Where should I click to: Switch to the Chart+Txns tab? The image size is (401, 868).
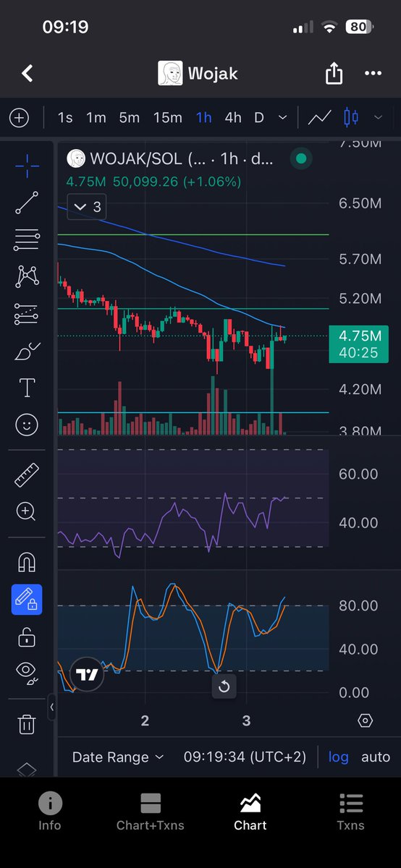click(151, 810)
